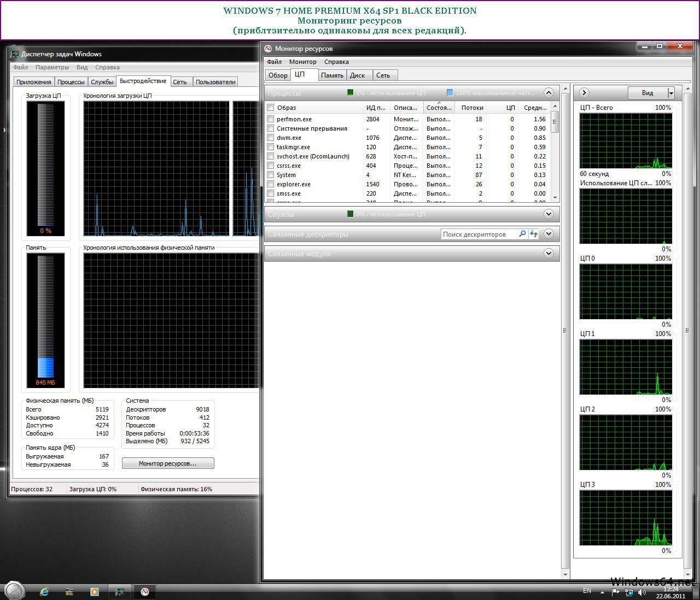Collapse the Процессы section chevron

[x=549, y=92]
